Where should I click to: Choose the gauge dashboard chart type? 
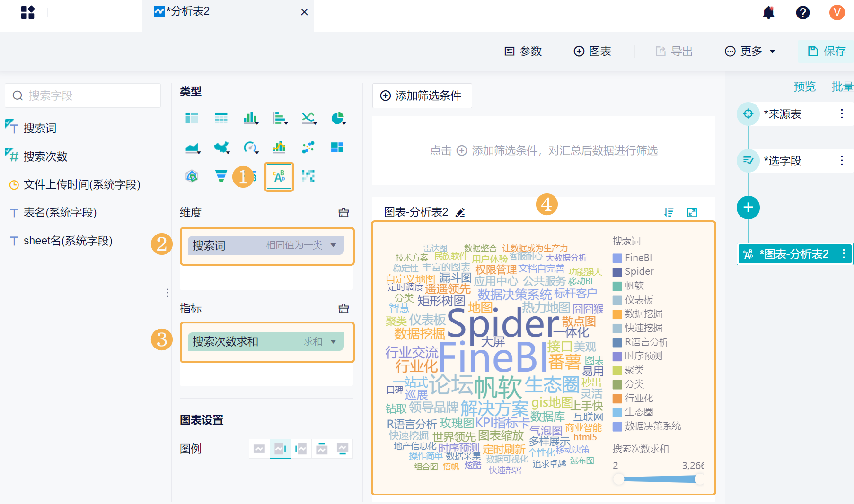point(250,148)
